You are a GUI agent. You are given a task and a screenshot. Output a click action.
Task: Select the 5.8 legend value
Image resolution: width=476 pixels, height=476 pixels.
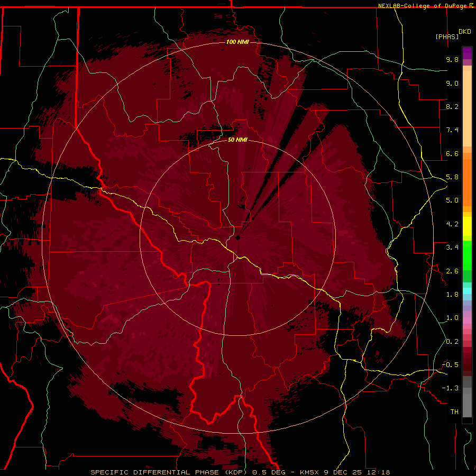click(x=452, y=177)
